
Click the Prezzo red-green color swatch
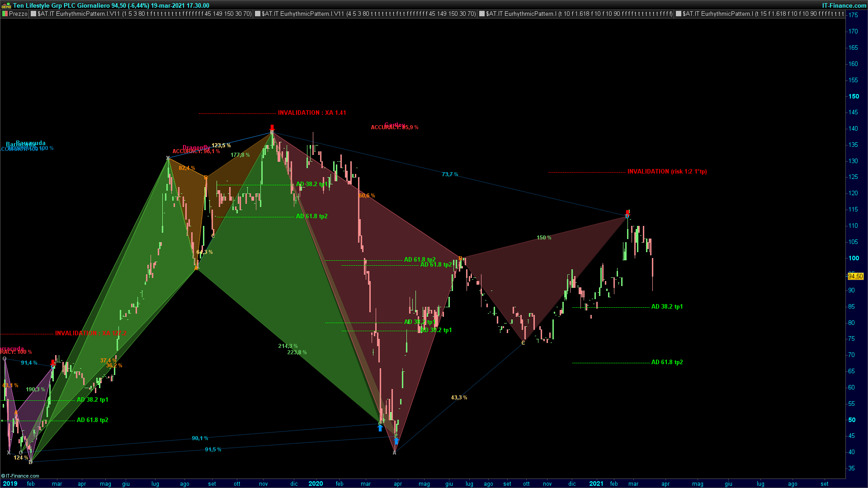tap(5, 14)
